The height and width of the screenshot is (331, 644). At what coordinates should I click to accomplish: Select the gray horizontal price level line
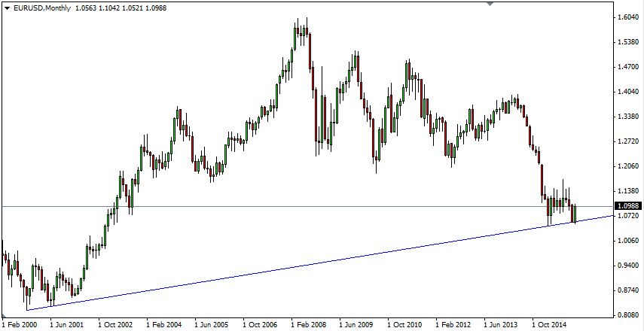[x=301, y=206]
